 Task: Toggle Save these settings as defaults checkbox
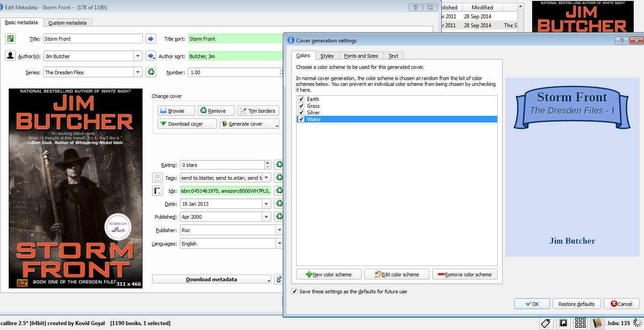coord(294,292)
